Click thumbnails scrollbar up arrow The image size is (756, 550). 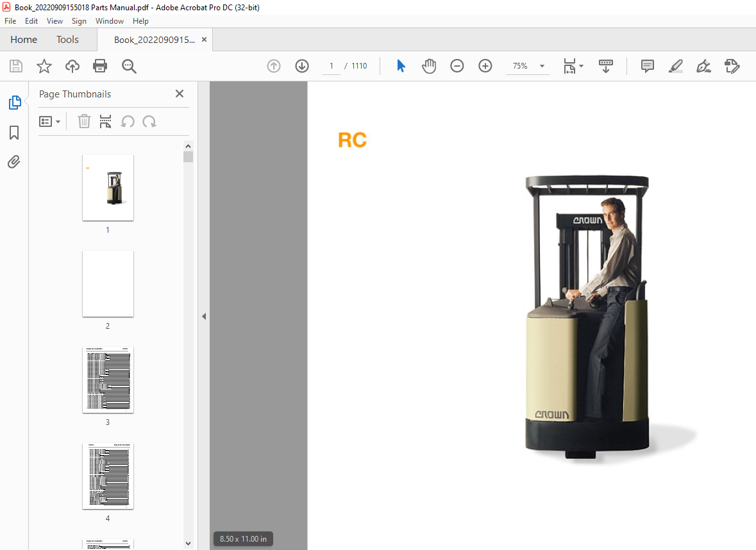coord(188,146)
